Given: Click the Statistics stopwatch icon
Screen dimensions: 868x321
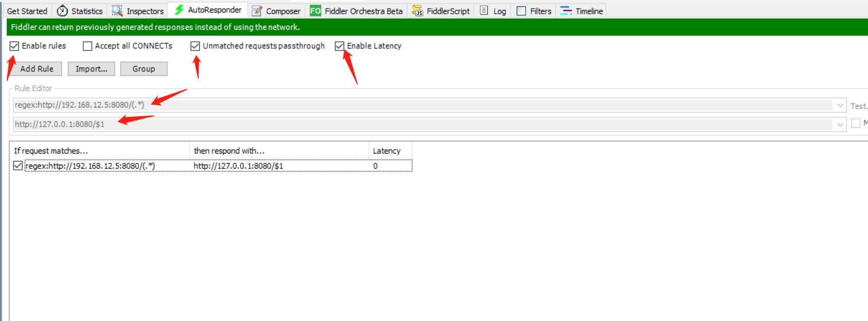Looking at the screenshot, I should click(62, 11).
